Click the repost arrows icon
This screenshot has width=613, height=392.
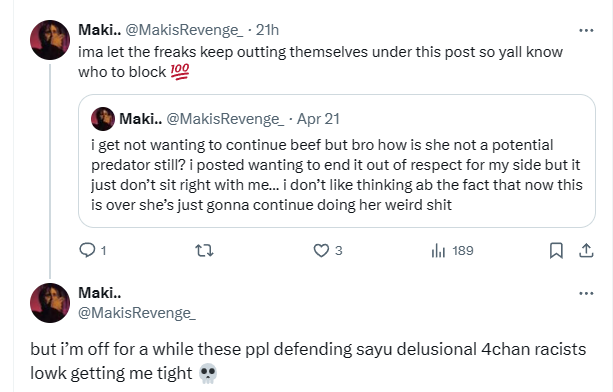point(204,250)
